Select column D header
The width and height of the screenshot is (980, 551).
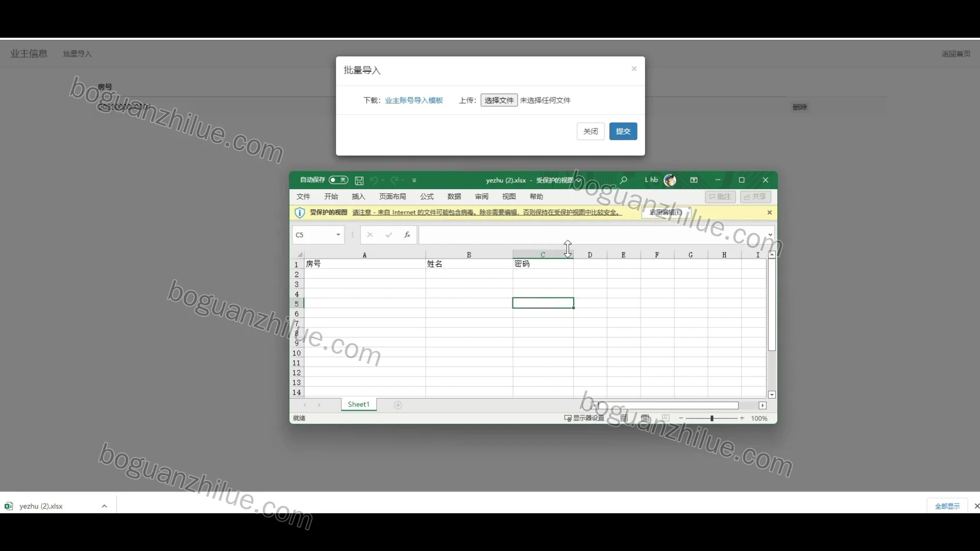pyautogui.click(x=590, y=255)
